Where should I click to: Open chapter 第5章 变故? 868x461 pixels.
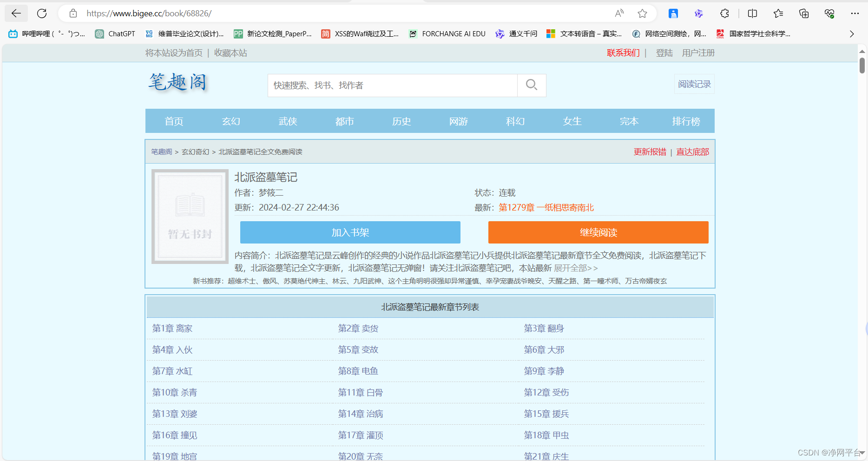(x=358, y=350)
